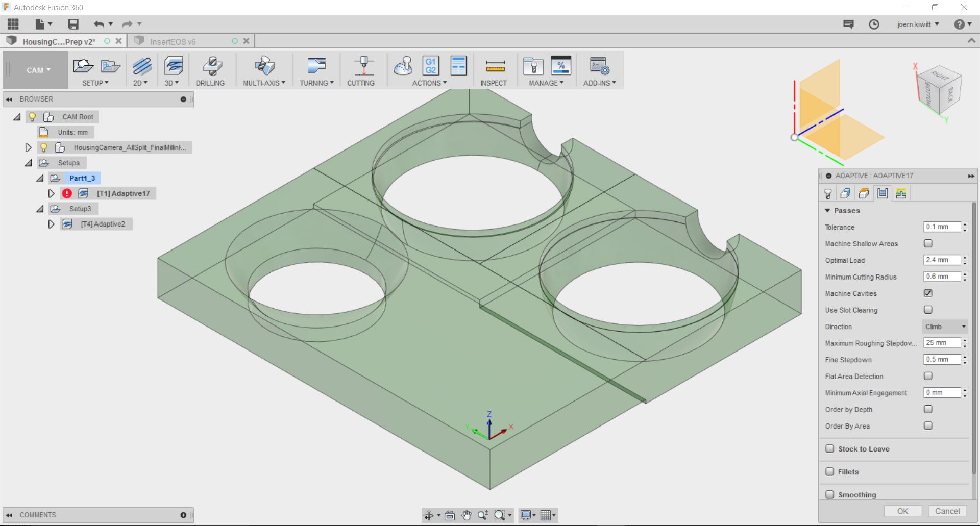Switch to the InsertEOS v6 document tab
Viewport: 980px width, 526px height.
pyautogui.click(x=173, y=41)
